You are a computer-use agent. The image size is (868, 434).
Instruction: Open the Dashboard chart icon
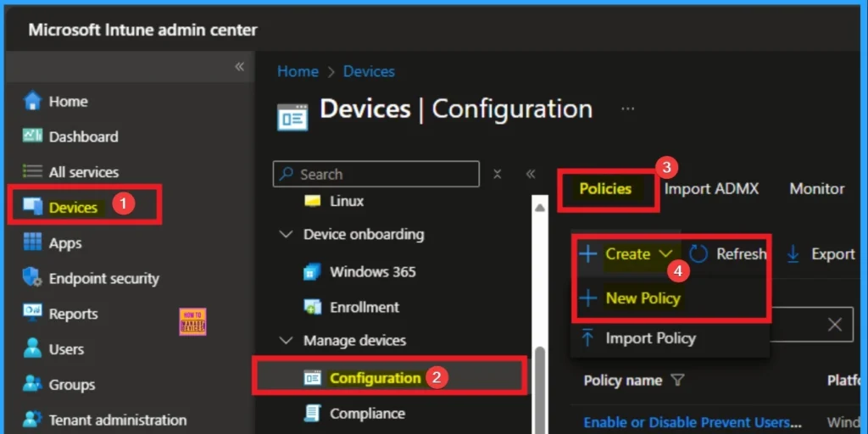coord(32,136)
